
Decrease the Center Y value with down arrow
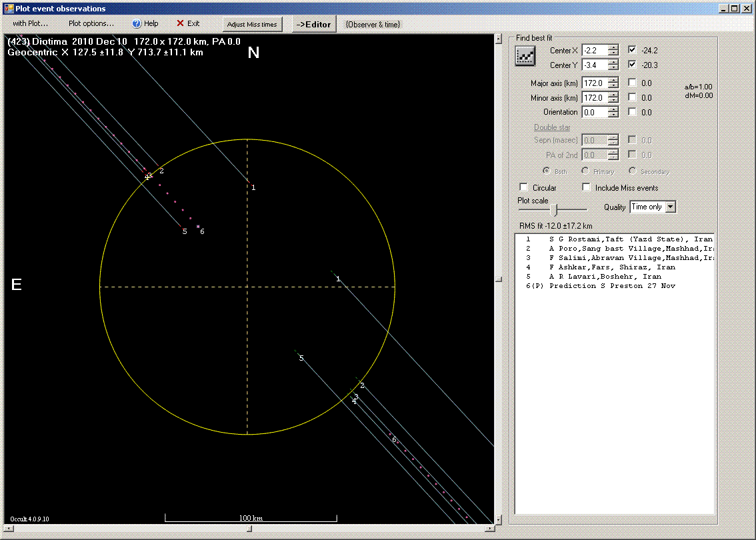[613, 67]
